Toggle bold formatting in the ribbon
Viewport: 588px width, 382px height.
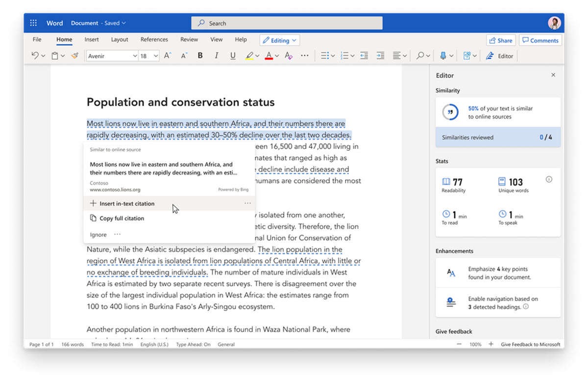pyautogui.click(x=200, y=55)
